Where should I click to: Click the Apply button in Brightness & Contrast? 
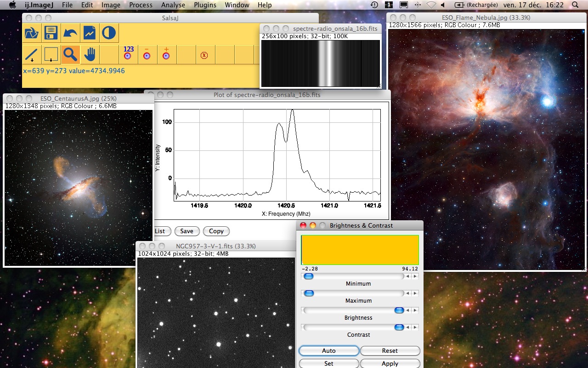pos(390,363)
